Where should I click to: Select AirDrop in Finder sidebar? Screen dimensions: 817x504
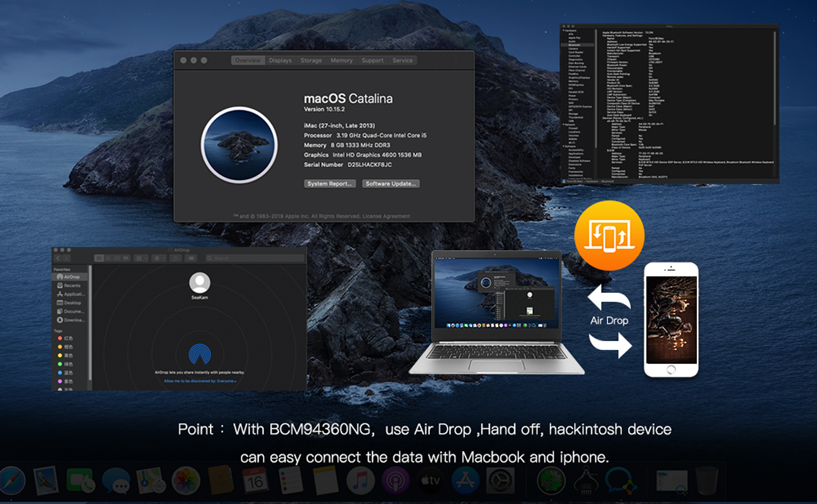click(70, 277)
